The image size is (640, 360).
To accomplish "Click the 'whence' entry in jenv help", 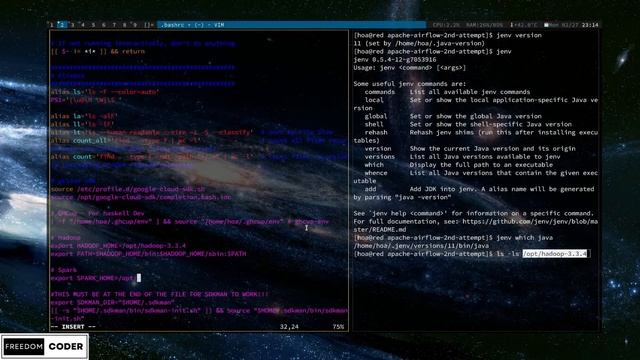I will [376, 173].
